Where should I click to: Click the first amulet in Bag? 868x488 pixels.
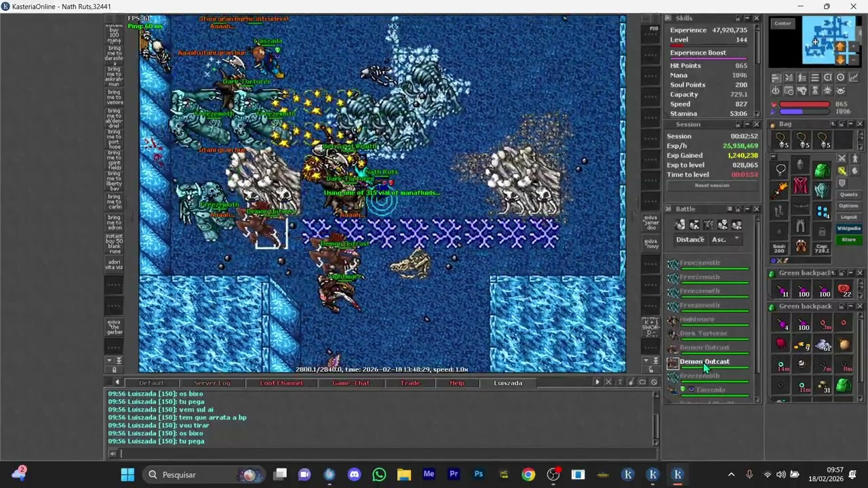(x=781, y=140)
